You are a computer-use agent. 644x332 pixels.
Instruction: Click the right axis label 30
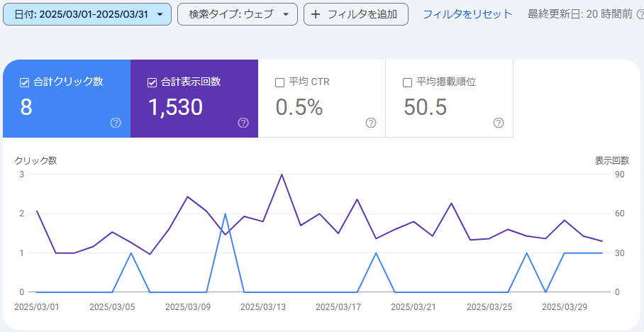[x=619, y=253]
